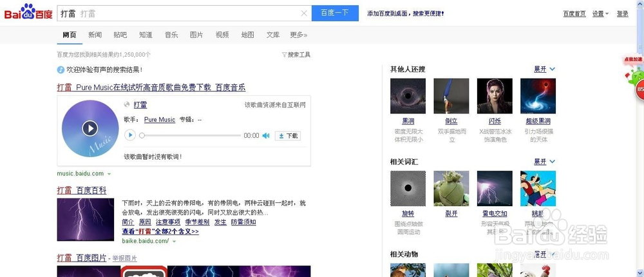This screenshot has height=277, width=644.
Task: Expand the baike.baidu.com/ green arrow
Action: click(174, 241)
